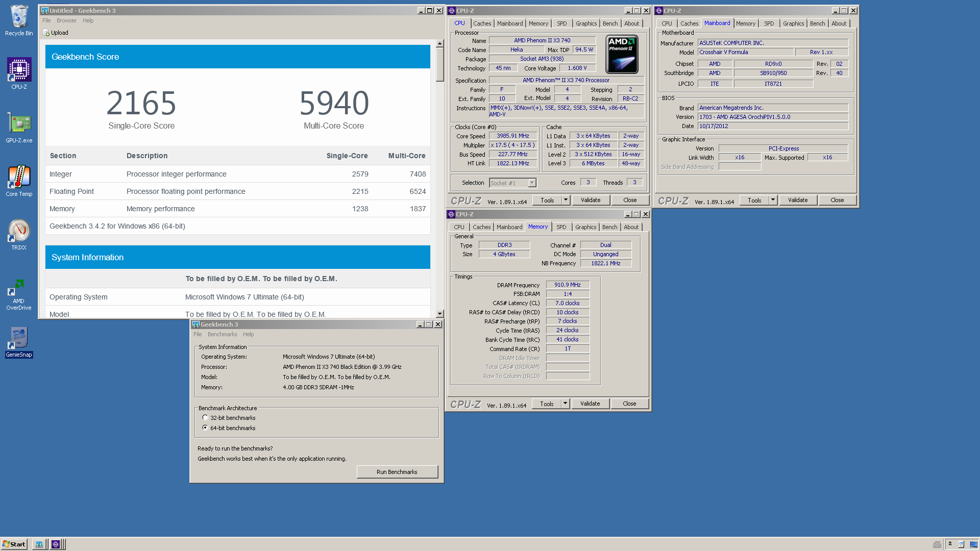Click the Geekbench vertical scrollbar thumb
This screenshot has width=980, height=551.
coord(439,65)
